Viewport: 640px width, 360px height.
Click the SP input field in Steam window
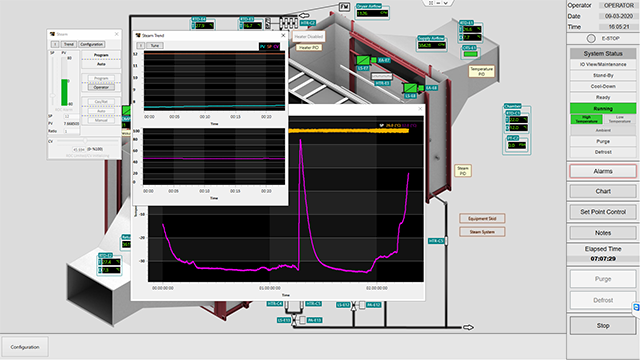71,116
